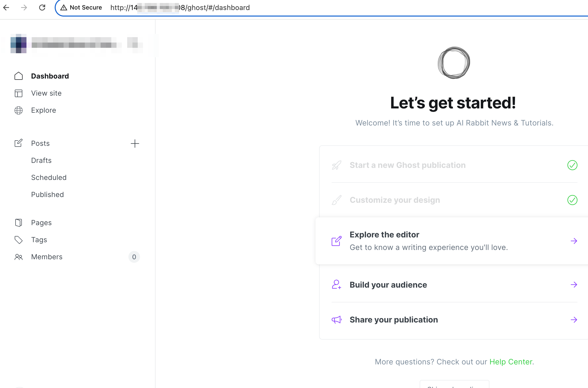588x388 pixels.
Task: Click the Members count badge
Action: (134, 257)
